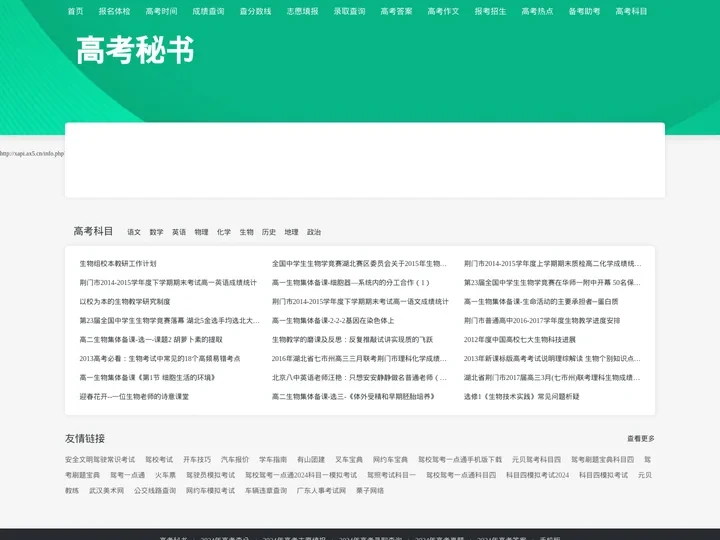Click 查看更多 beside 友情链接

point(641,439)
